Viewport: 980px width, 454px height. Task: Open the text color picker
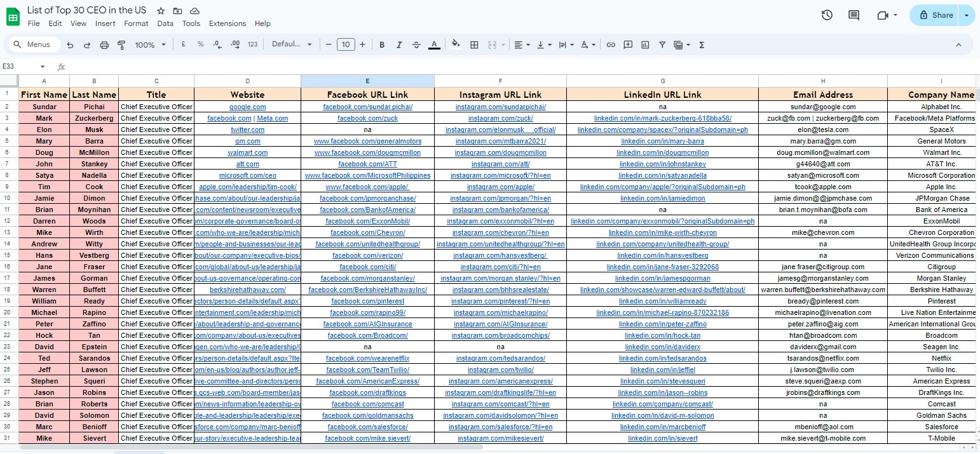[434, 44]
